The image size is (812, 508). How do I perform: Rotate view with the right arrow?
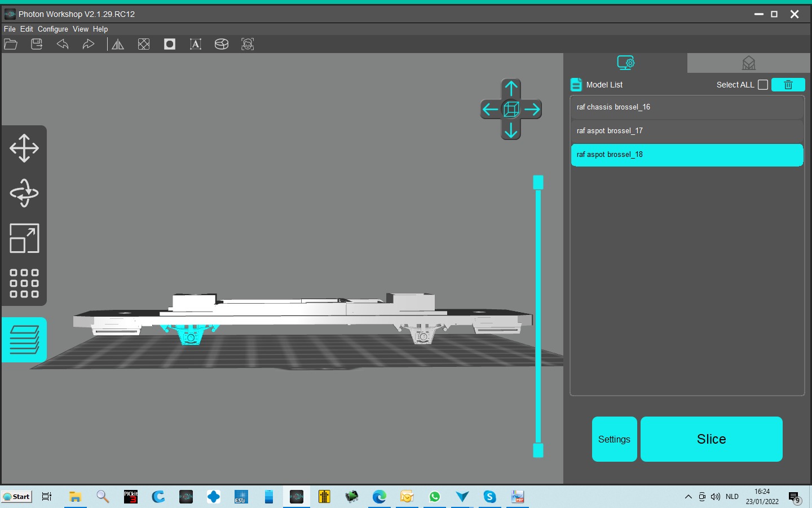pyautogui.click(x=532, y=110)
